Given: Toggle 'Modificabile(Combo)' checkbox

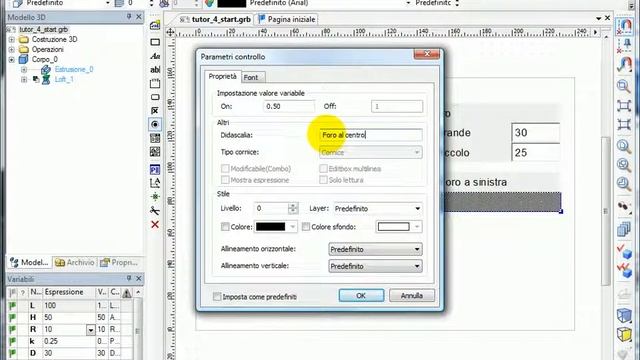Looking at the screenshot, I should (x=225, y=169).
